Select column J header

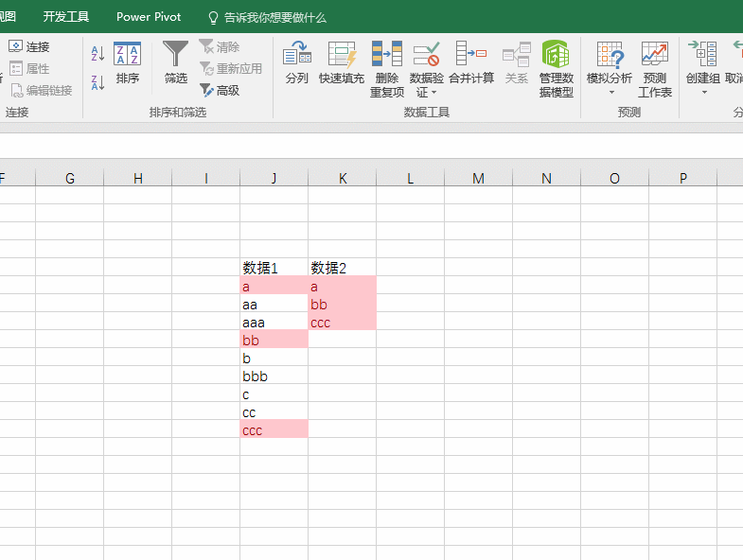pos(274,178)
